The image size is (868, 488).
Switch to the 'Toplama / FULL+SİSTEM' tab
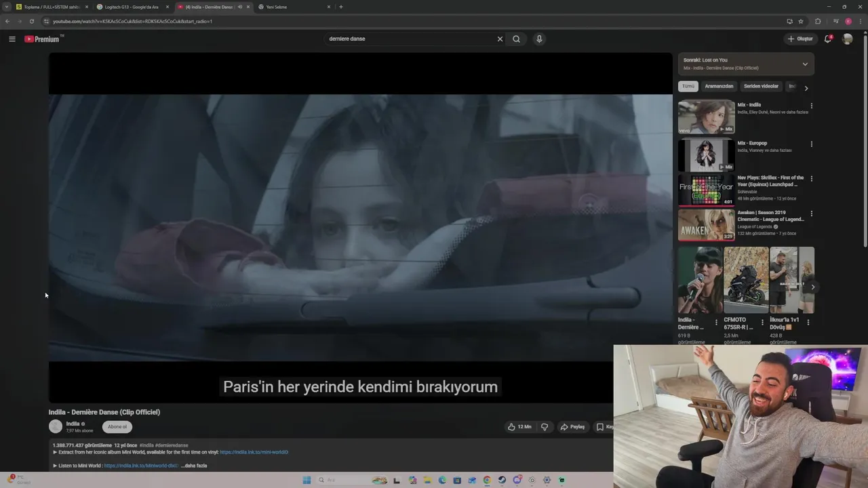click(x=52, y=7)
